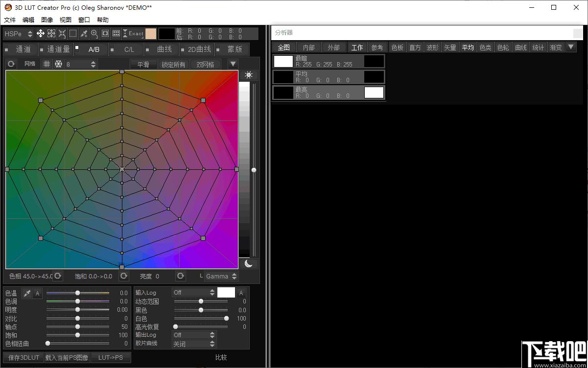The height and width of the screenshot is (368, 588).
Task: Click the 平滑 button
Action: pos(143,65)
